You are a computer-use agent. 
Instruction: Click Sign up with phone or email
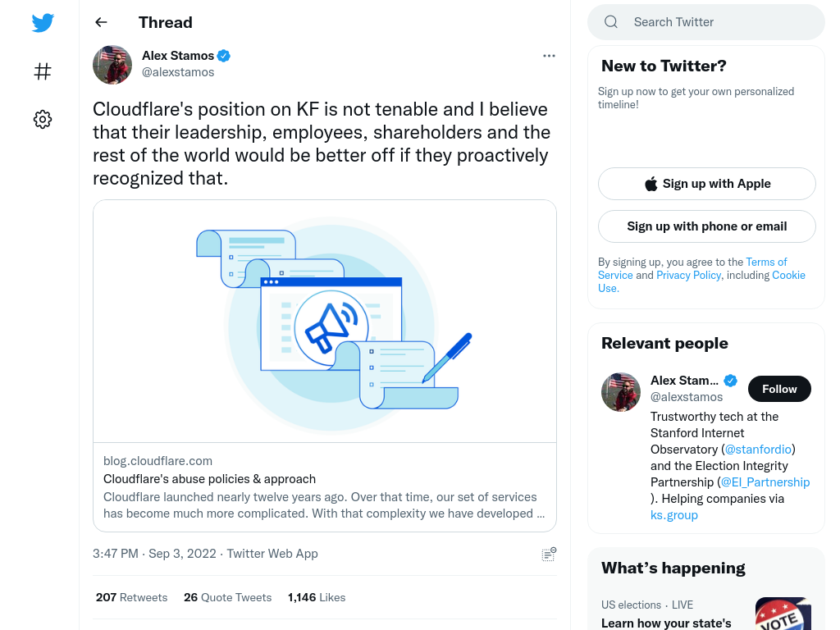click(706, 226)
